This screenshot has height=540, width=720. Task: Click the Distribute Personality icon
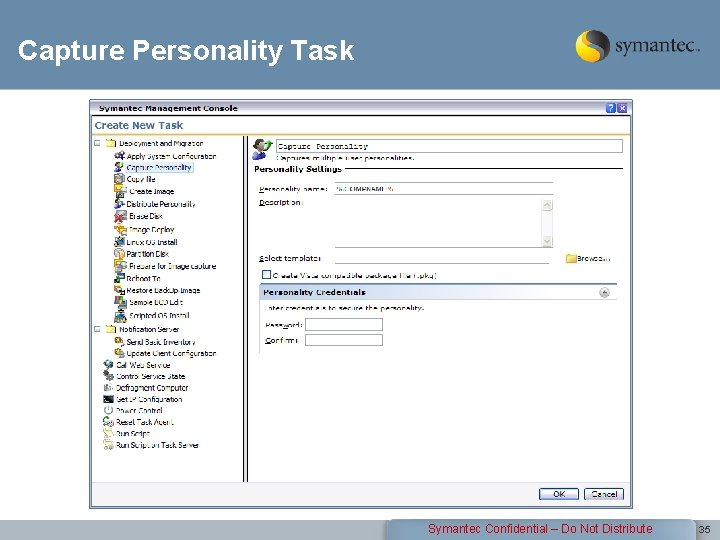[119, 203]
